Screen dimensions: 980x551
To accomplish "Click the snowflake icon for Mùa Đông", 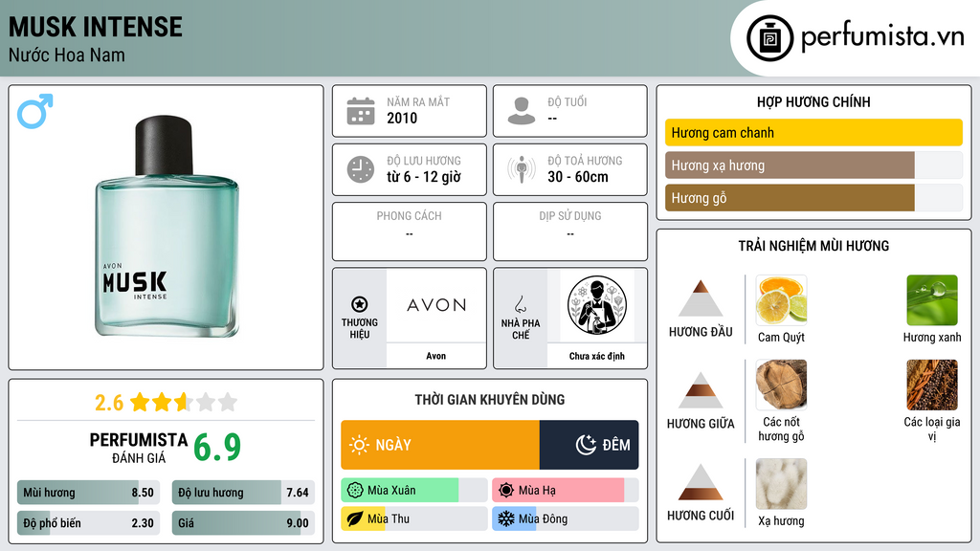I will (505, 518).
